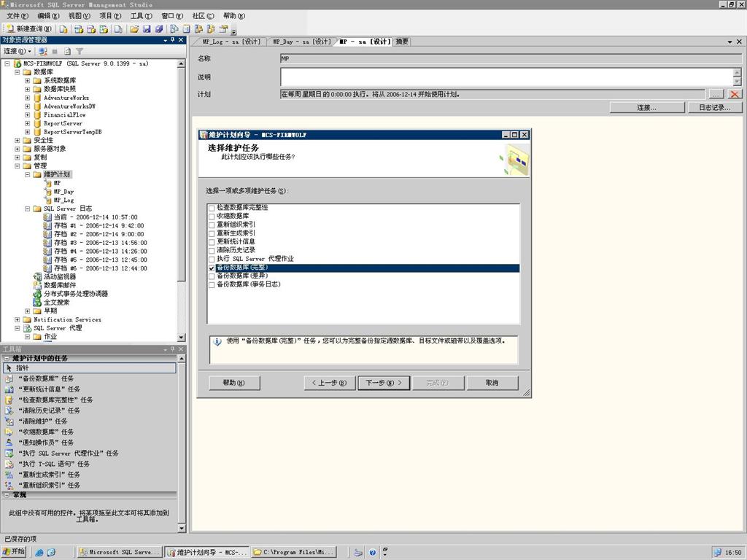
Task: Click the 取消 button in wizard
Action: pyautogui.click(x=492, y=383)
